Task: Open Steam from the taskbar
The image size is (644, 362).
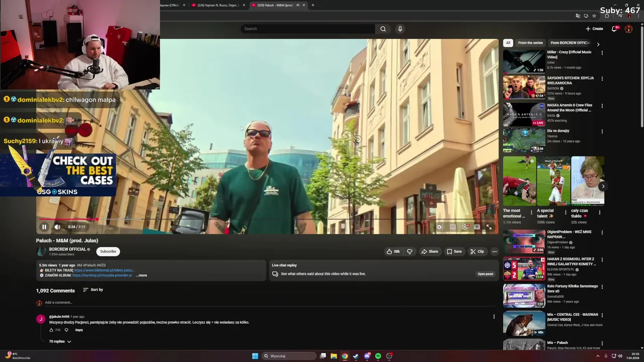Action: coord(356,356)
